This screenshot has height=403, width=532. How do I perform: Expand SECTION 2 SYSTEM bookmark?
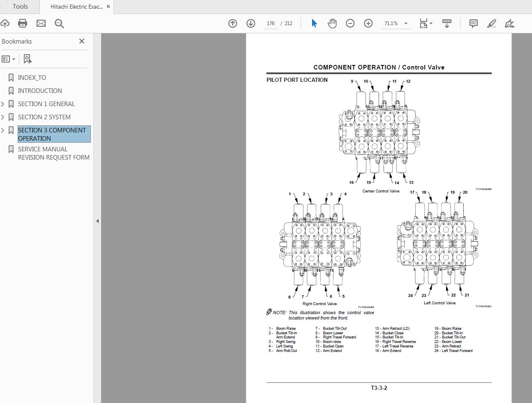(3, 117)
